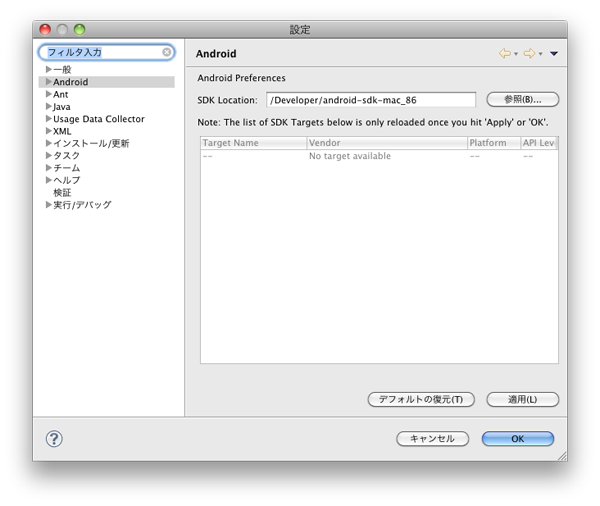The height and width of the screenshot is (506, 600).
Task: Select the 実行/デバッグ category
Action: 82,205
